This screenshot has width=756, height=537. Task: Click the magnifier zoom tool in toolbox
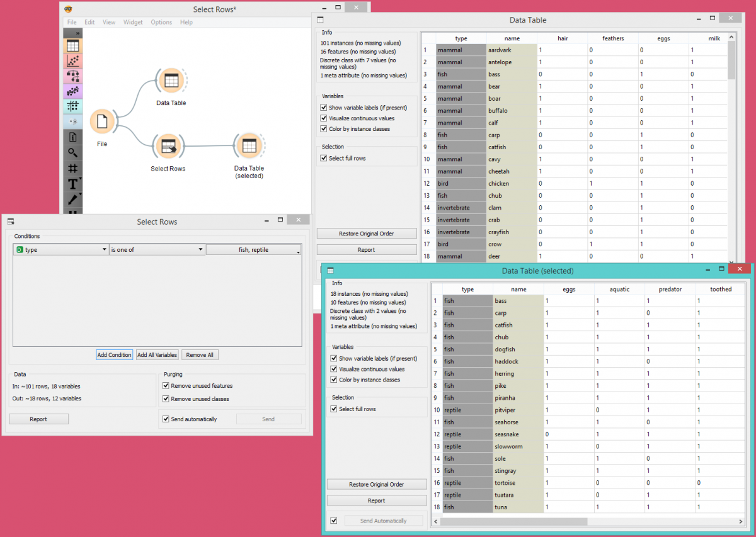[x=72, y=152]
